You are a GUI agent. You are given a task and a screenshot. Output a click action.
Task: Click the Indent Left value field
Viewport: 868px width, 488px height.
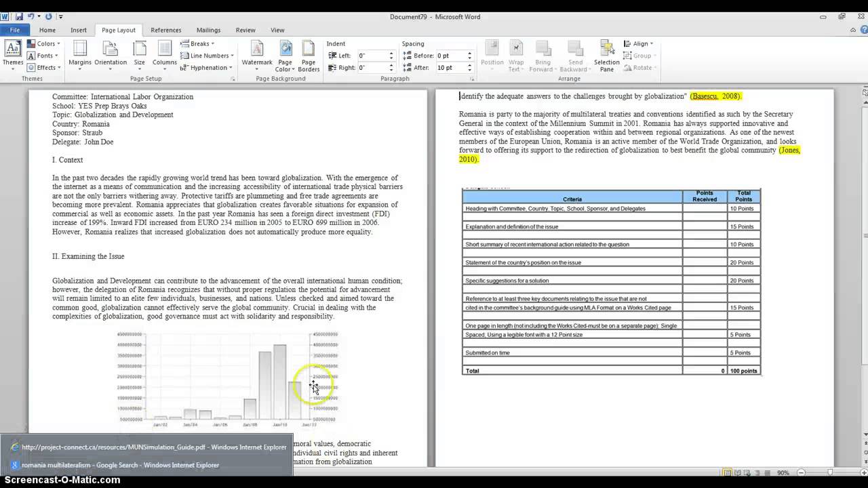coord(372,56)
